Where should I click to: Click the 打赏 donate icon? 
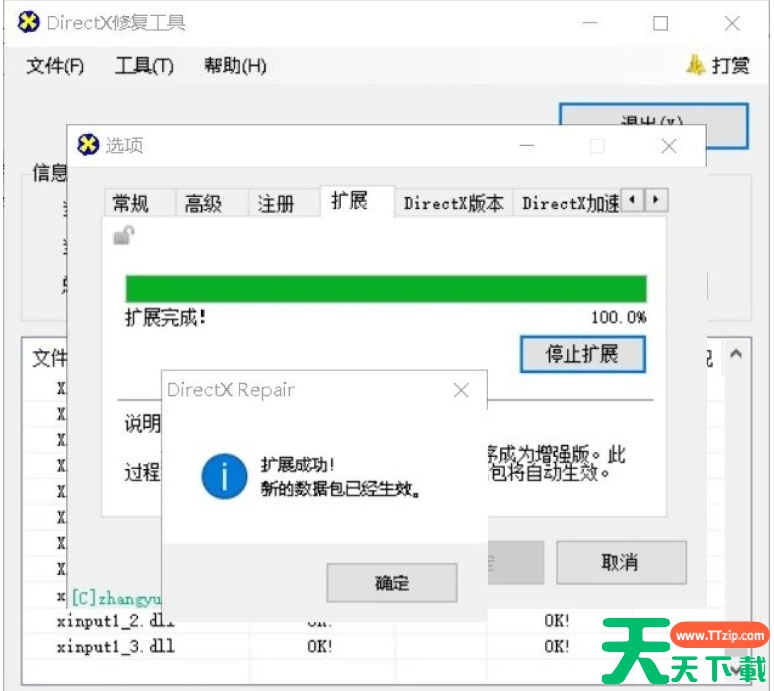click(x=696, y=65)
